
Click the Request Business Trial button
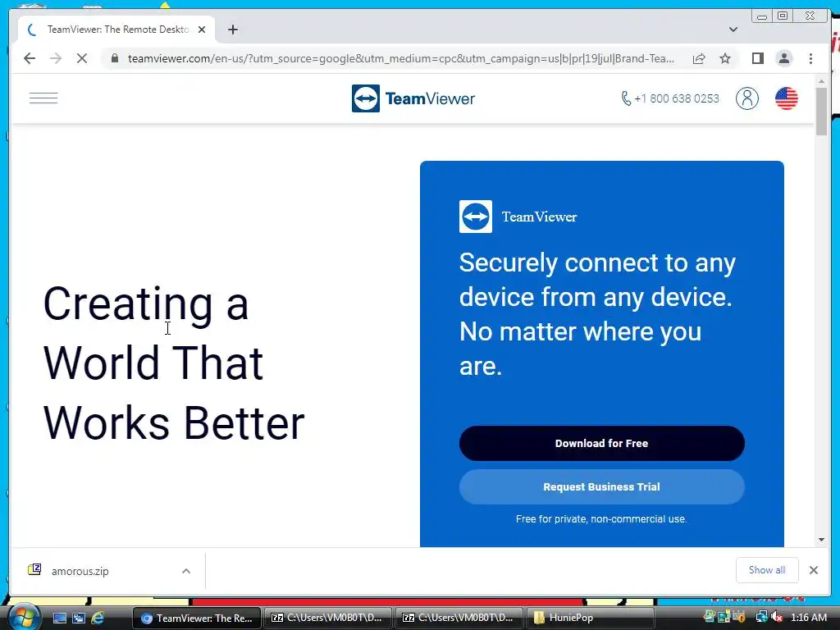tap(601, 487)
